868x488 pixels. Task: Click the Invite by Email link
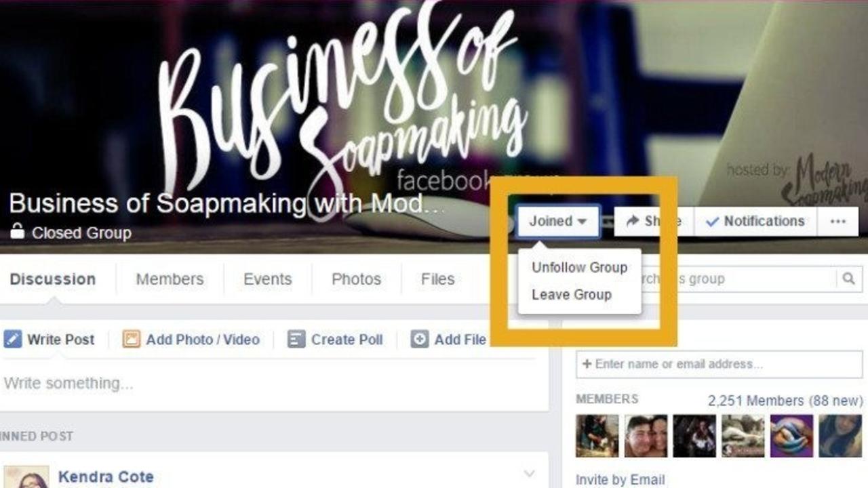[x=620, y=479]
